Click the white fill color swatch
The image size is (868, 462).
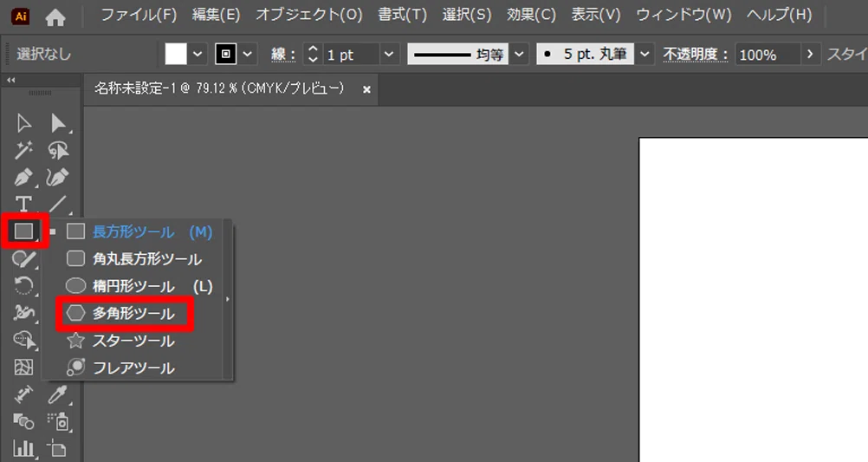pyautogui.click(x=176, y=55)
